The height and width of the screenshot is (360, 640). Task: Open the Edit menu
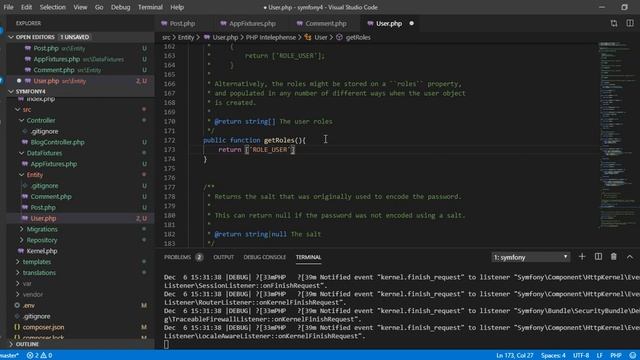pos(27,7)
